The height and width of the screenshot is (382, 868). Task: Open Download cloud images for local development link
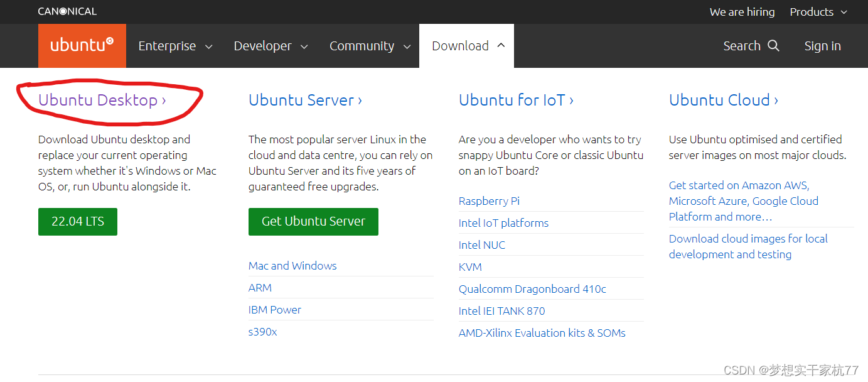[748, 246]
